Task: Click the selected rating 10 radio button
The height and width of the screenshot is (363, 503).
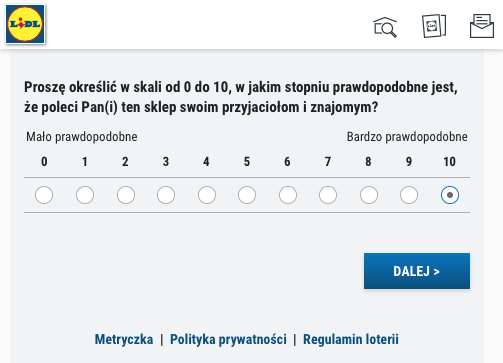Action: 450,195
